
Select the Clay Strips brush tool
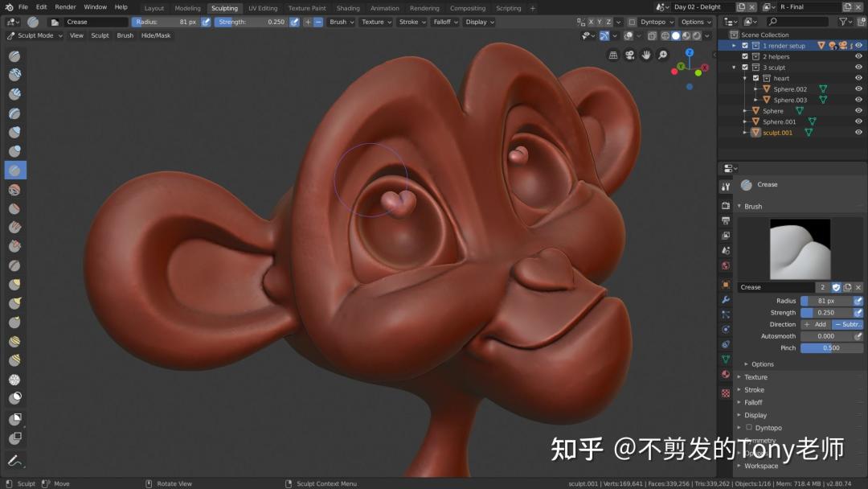pos(15,94)
